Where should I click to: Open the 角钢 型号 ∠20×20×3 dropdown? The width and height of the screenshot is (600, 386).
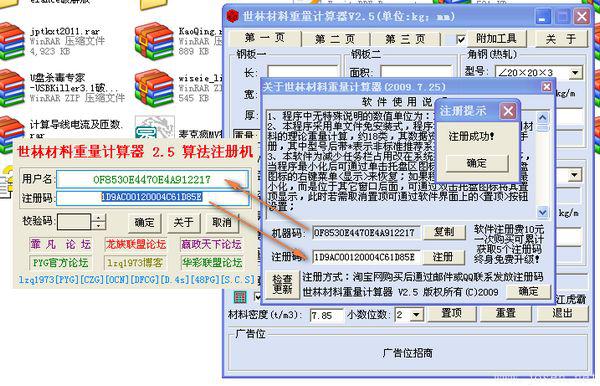pyautogui.click(x=575, y=72)
